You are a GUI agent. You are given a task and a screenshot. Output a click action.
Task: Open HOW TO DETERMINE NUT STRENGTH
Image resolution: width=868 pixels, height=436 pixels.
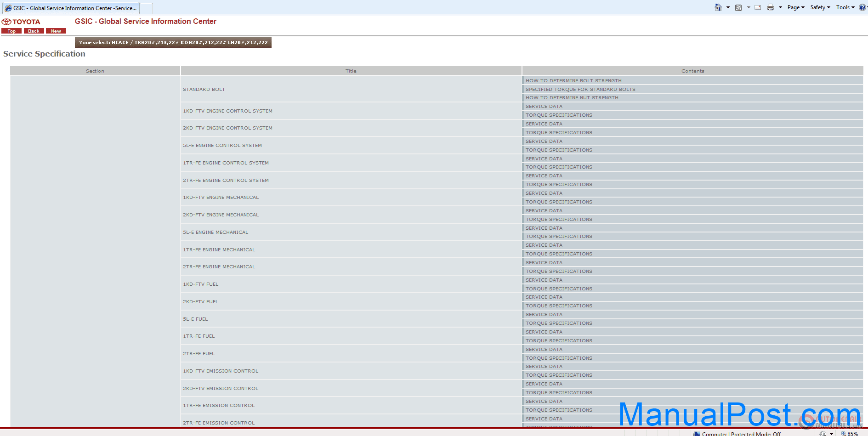click(x=572, y=97)
